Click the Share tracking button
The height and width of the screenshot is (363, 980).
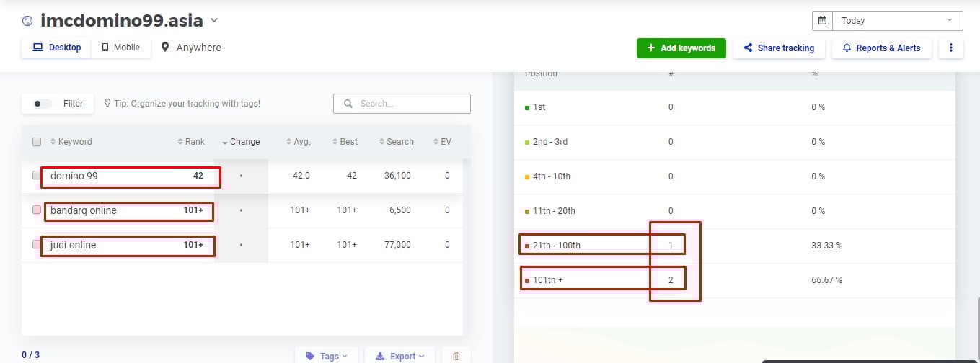coord(779,48)
